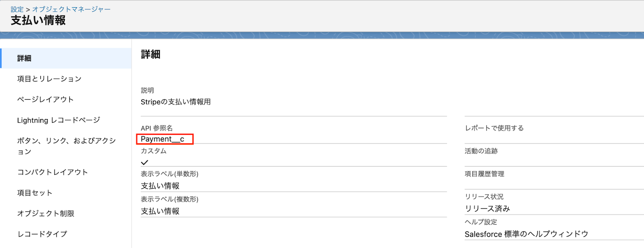Click Salesforce 標準のヘルプウィンドウ help setting
This screenshot has height=248, width=644.
pyautogui.click(x=526, y=234)
